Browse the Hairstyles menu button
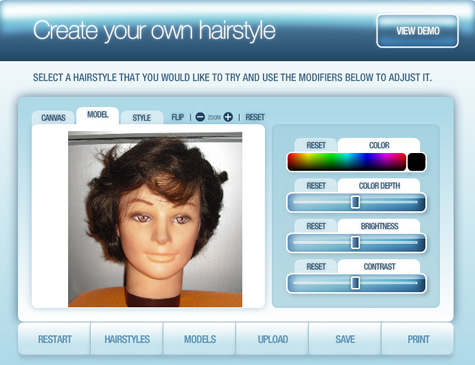475x365 pixels. point(127,339)
